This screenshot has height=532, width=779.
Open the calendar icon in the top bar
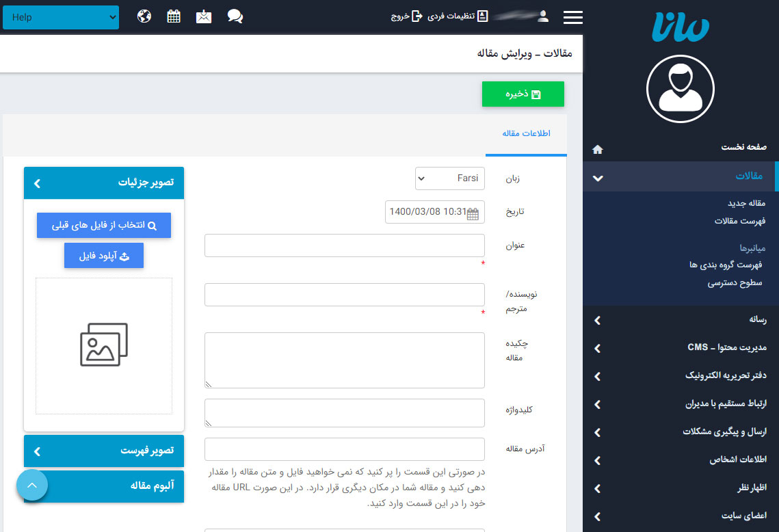(174, 16)
